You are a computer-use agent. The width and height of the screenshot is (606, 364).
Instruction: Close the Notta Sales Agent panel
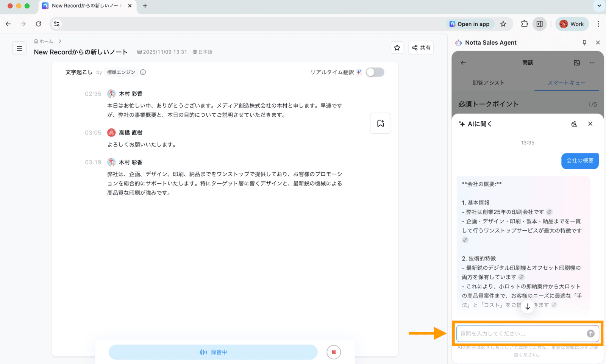598,43
